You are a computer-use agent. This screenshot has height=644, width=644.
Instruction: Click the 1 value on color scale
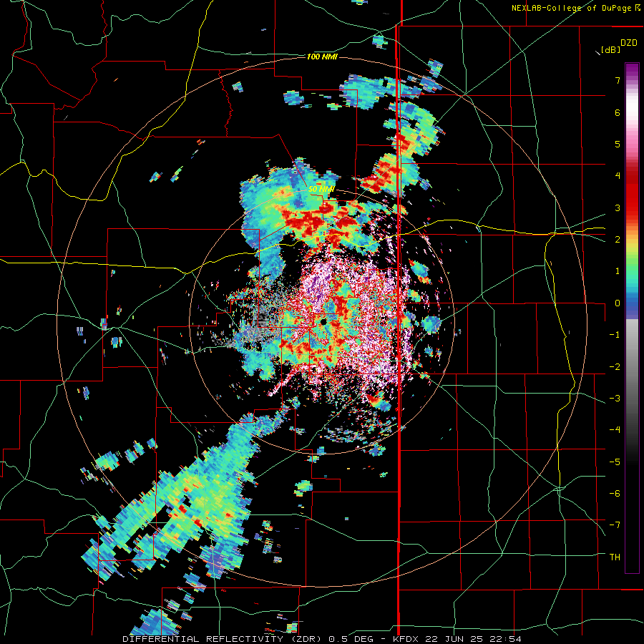tap(618, 271)
